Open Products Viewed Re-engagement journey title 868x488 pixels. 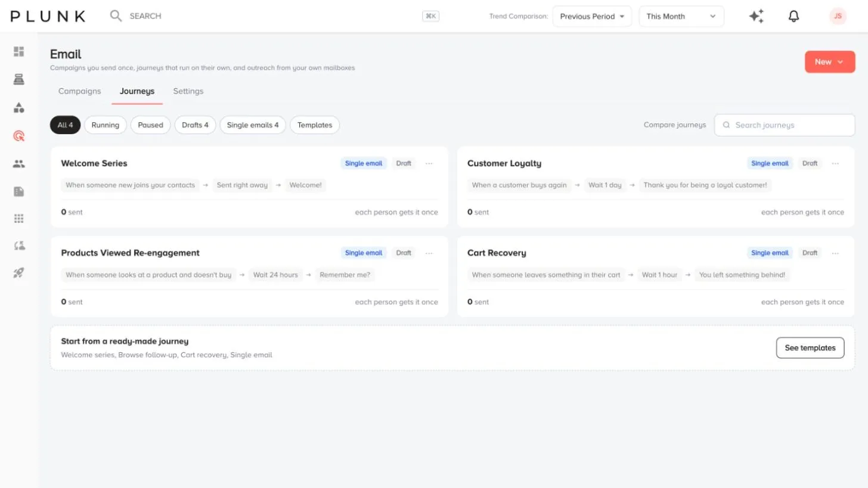(131, 253)
